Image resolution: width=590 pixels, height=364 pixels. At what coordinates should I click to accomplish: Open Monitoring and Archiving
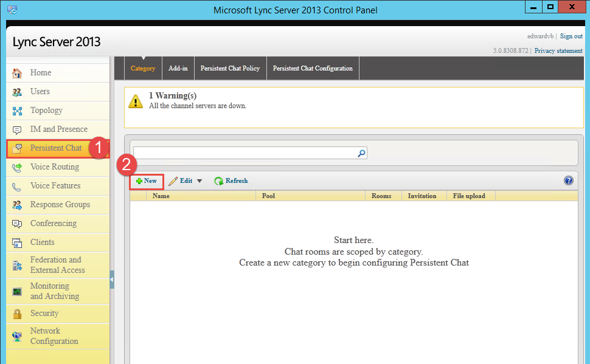(58, 291)
